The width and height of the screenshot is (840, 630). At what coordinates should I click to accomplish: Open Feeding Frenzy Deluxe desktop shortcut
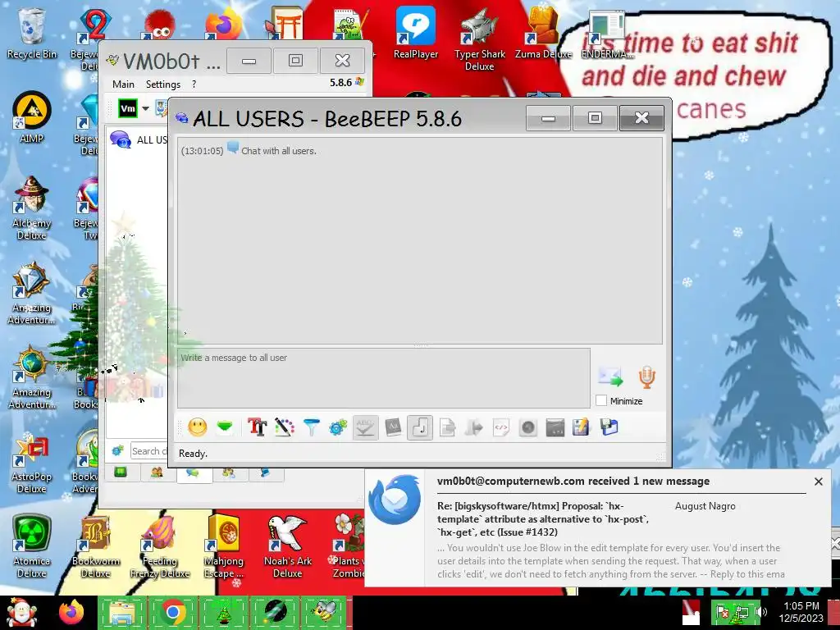point(160,546)
